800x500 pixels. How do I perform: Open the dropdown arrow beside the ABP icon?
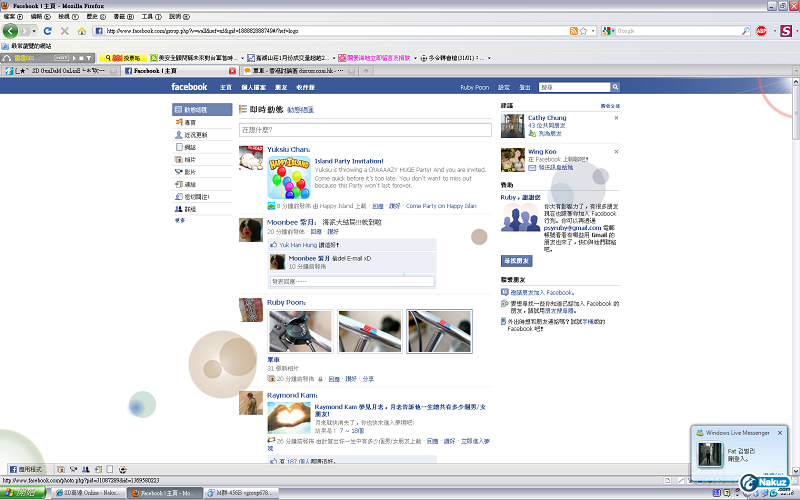point(774,31)
